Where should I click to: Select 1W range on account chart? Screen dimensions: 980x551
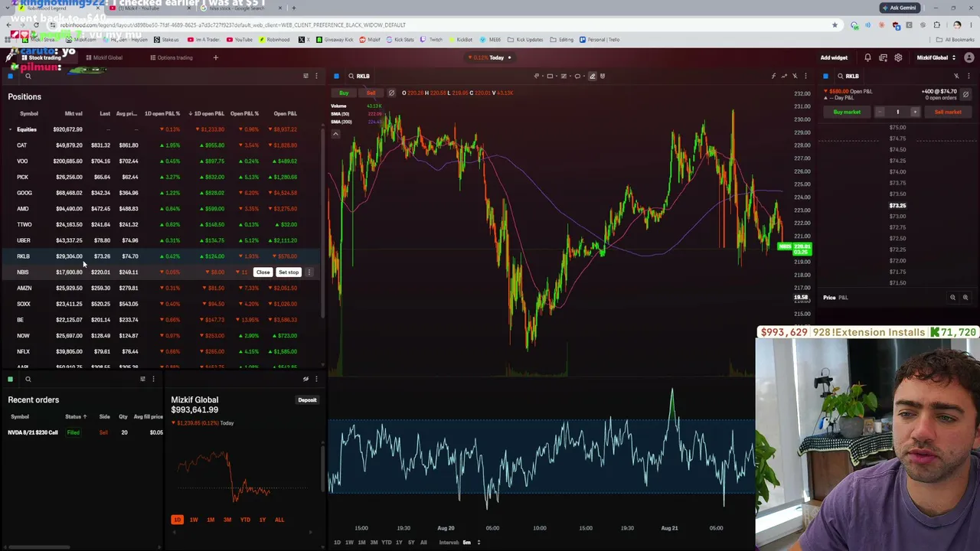coord(194,520)
